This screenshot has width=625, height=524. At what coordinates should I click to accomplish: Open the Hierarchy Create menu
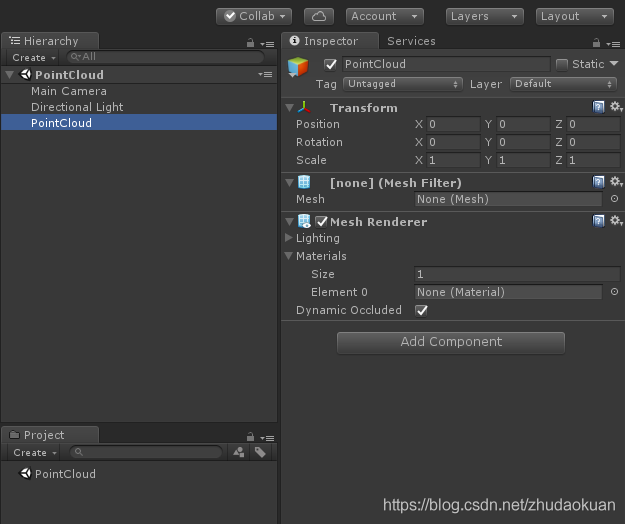[33, 57]
